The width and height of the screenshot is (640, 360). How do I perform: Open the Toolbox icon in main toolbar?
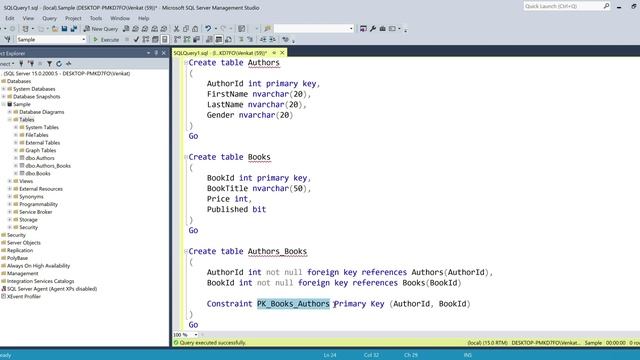pyautogui.click(x=382, y=29)
